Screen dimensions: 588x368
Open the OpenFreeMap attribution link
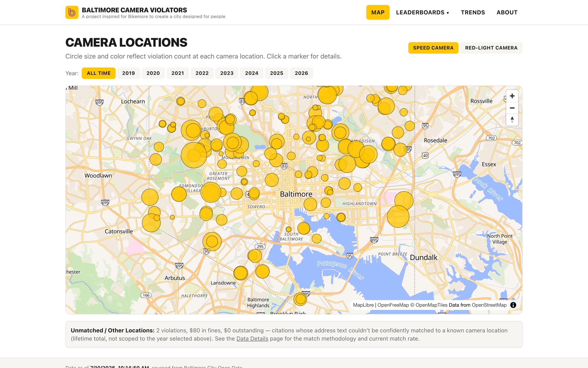point(393,305)
